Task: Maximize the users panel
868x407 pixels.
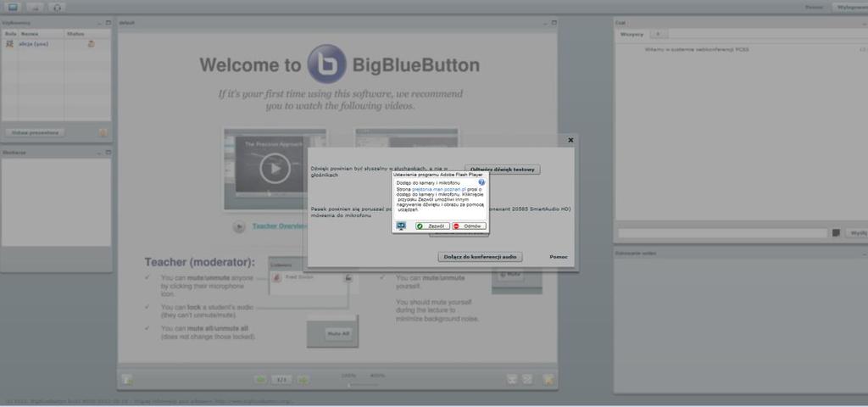Action: 108,23
